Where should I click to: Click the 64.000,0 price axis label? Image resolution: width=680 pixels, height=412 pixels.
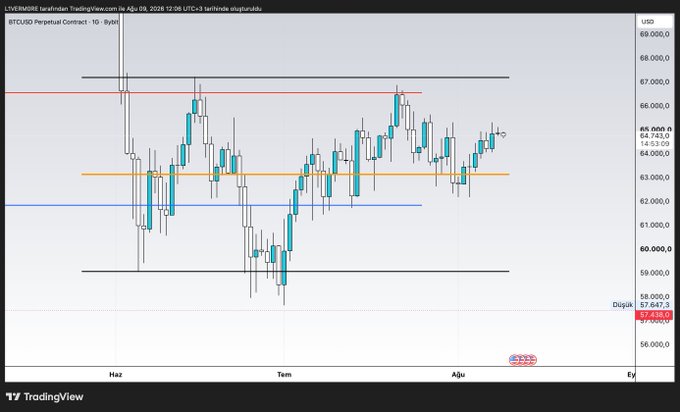pyautogui.click(x=654, y=153)
